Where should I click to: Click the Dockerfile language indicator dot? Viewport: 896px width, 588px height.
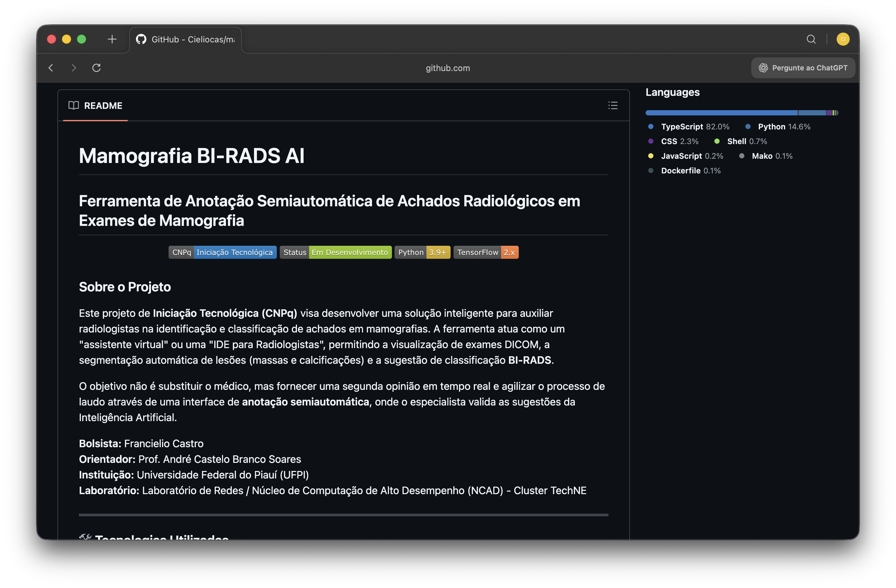point(650,170)
